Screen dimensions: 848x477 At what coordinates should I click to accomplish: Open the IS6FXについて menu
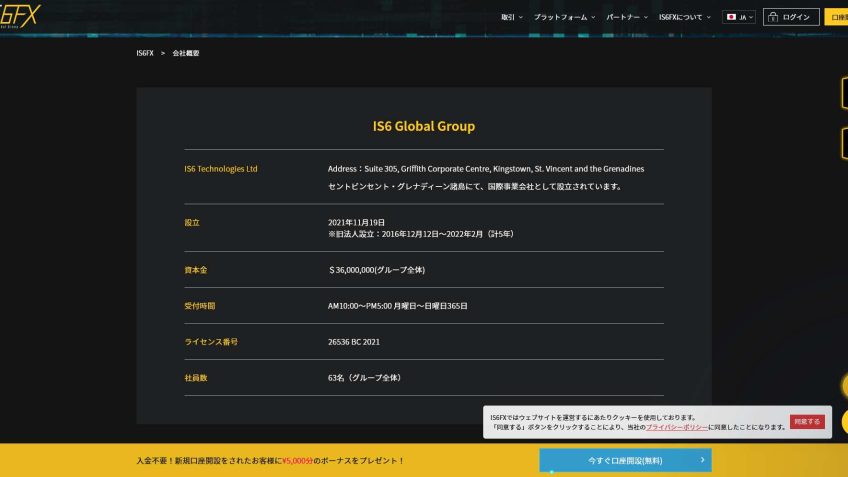pos(685,17)
